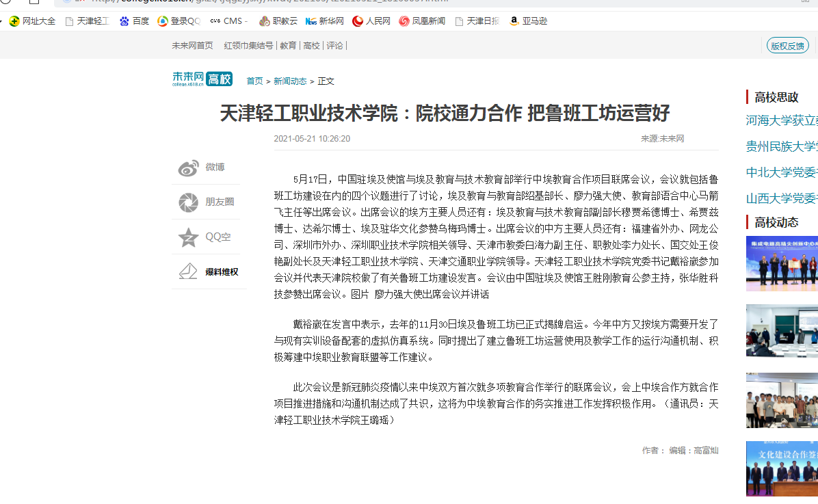Click the QQ Zone star icon
This screenshot has height=504, width=818.
(x=188, y=237)
